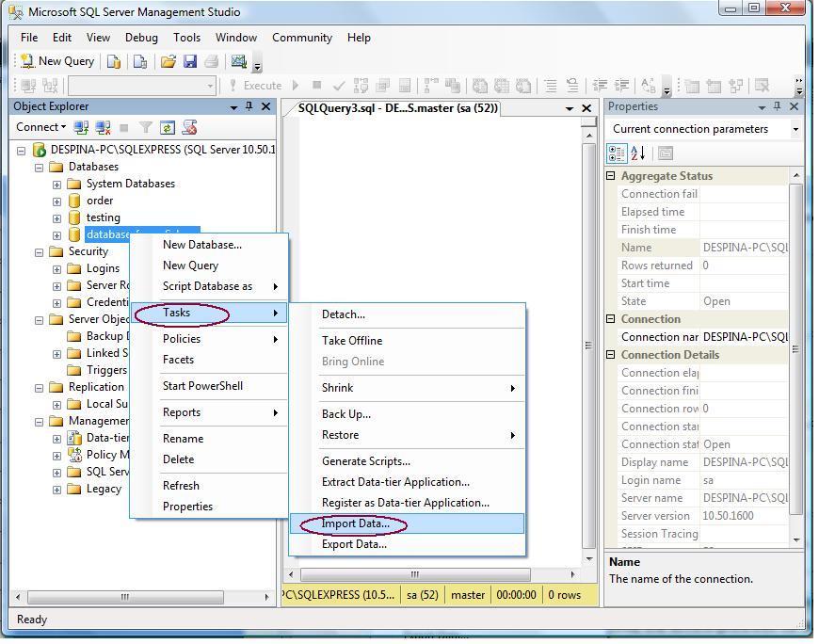Click the Disconnect icon in Object Explorer
819x644 pixels.
click(x=103, y=127)
